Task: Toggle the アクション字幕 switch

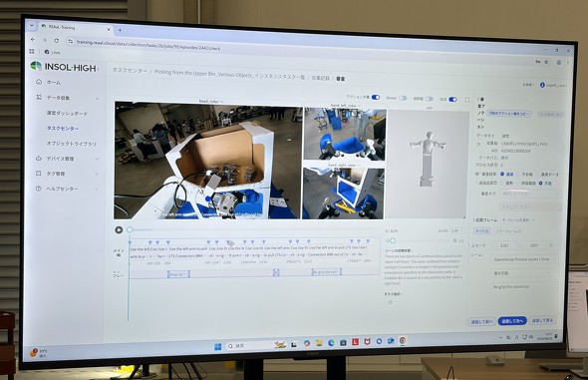Action: pos(376,97)
